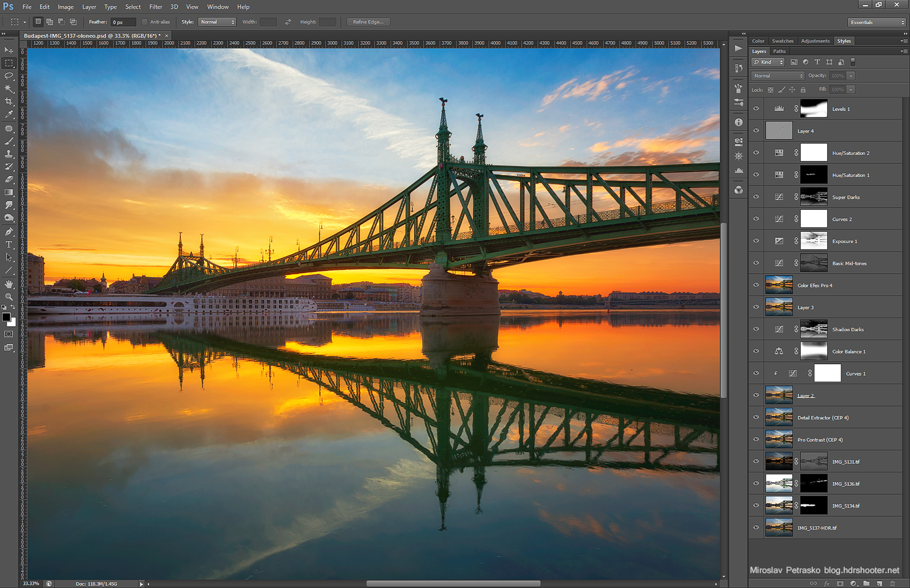Click the foreground color swatch

[6, 317]
